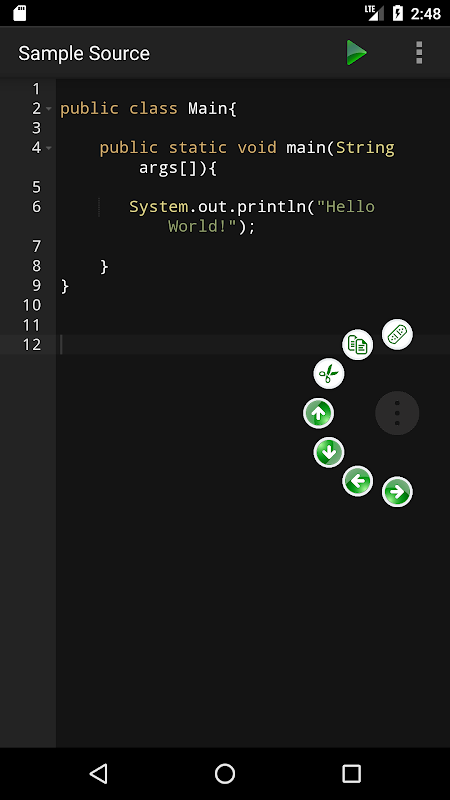Run the code with the green play button

point(356,53)
